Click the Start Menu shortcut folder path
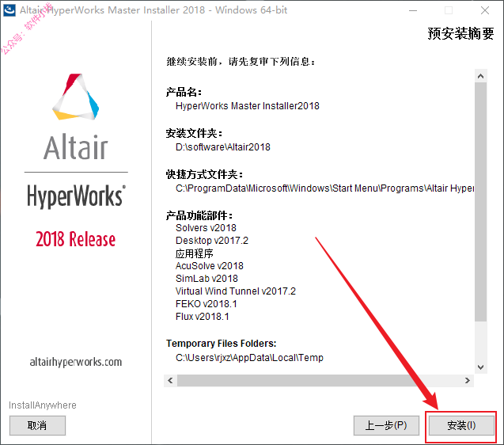504x445 pixels. pos(324,188)
